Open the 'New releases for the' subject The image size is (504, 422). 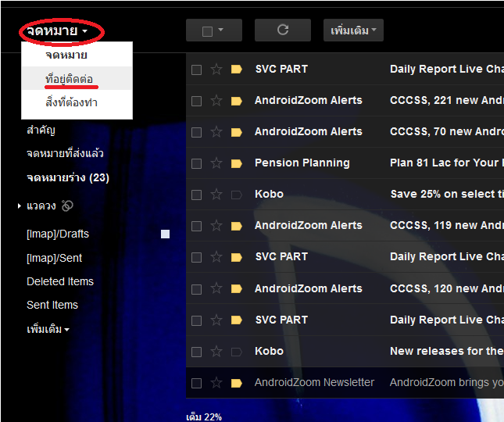coord(447,352)
